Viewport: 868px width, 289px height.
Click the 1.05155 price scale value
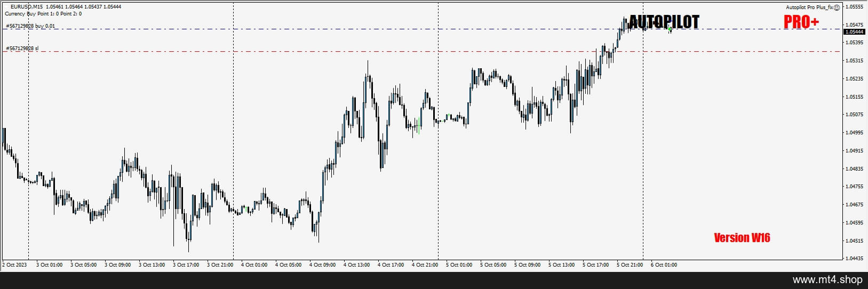click(x=855, y=97)
